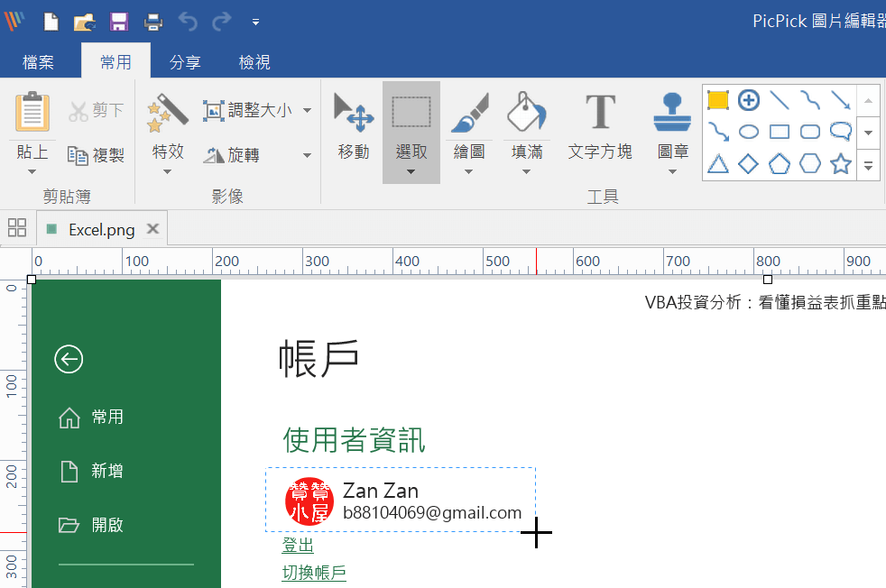Click 開啟 open item in green sidebar

point(91,525)
